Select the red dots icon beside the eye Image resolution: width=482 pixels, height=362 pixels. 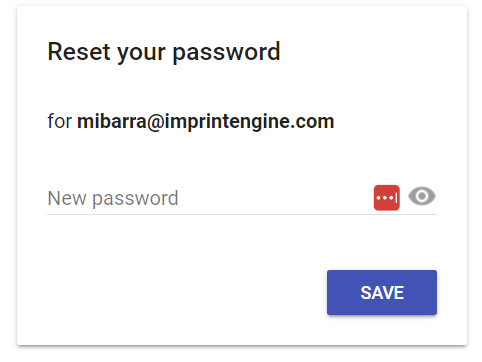point(386,198)
